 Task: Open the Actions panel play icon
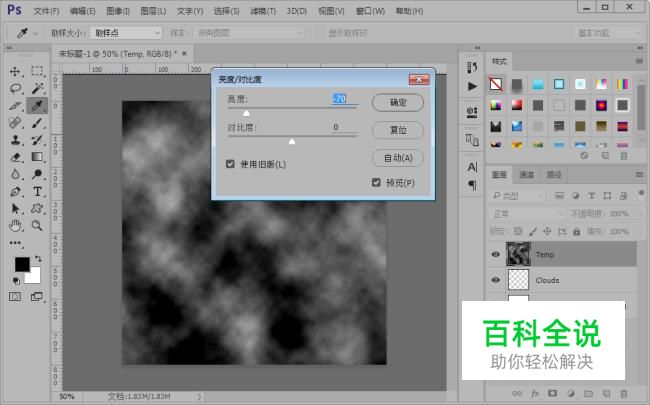[x=472, y=86]
